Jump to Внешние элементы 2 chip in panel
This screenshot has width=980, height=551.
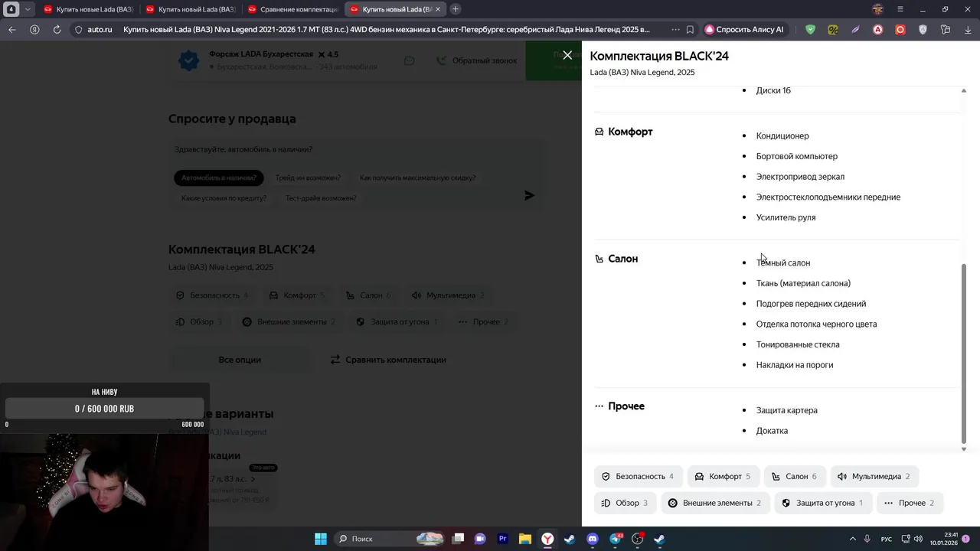(714, 503)
